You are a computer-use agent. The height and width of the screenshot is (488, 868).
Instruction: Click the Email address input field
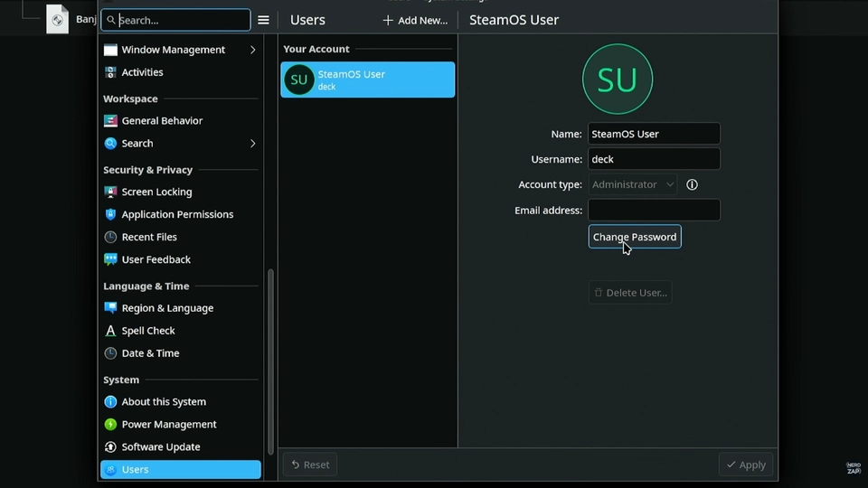[654, 211]
